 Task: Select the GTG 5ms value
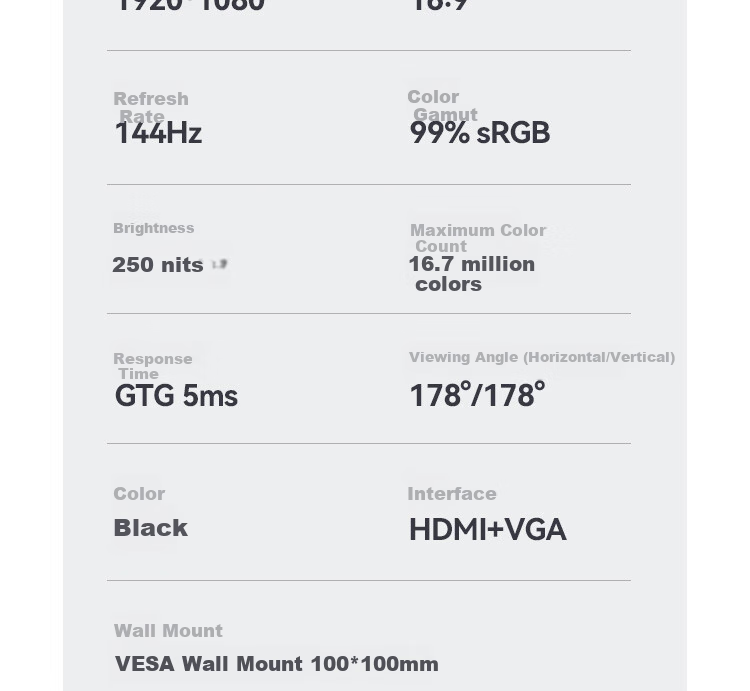coord(176,396)
